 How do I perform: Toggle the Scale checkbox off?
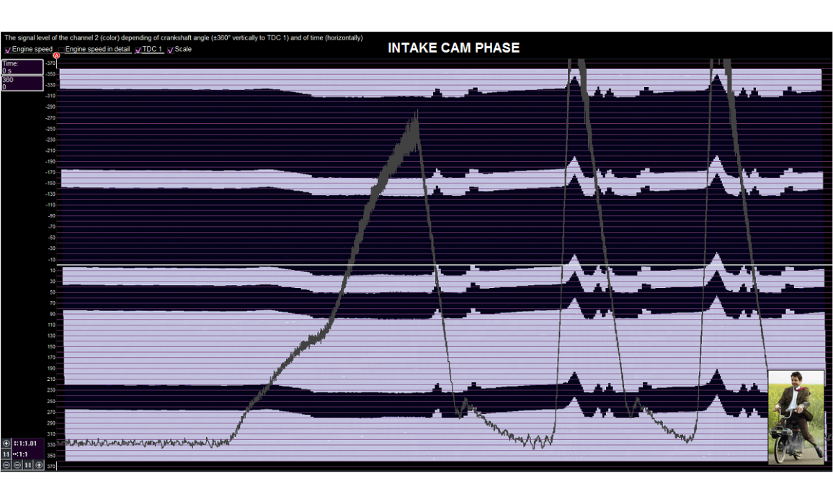coord(171,50)
